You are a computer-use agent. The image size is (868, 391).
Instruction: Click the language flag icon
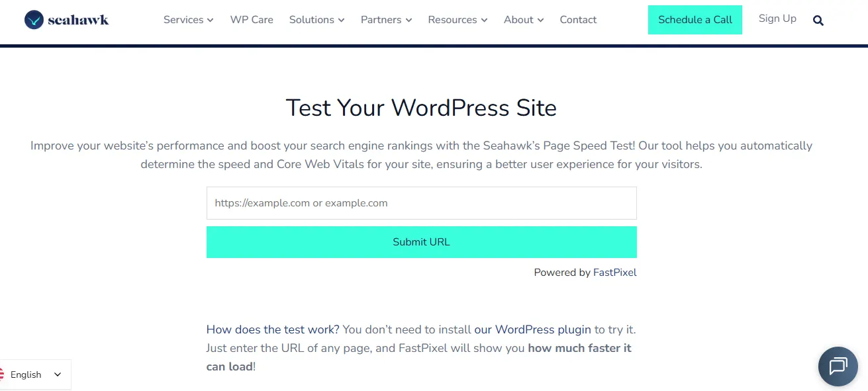coord(3,374)
